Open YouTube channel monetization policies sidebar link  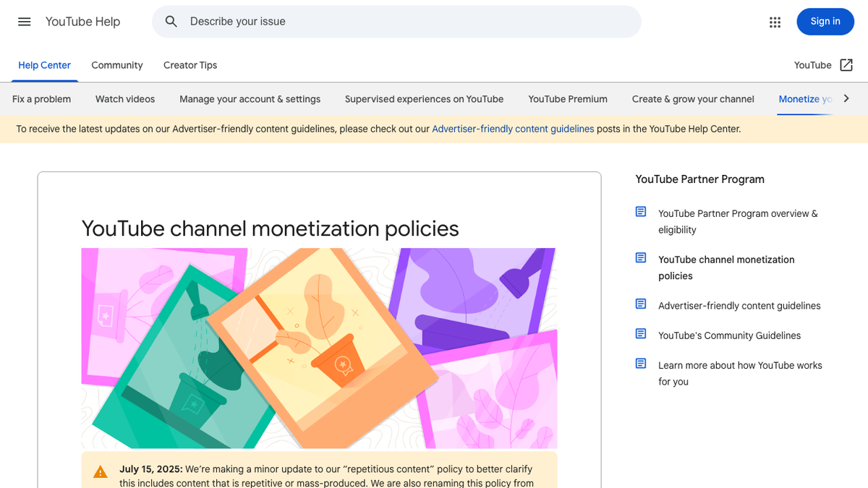726,267
